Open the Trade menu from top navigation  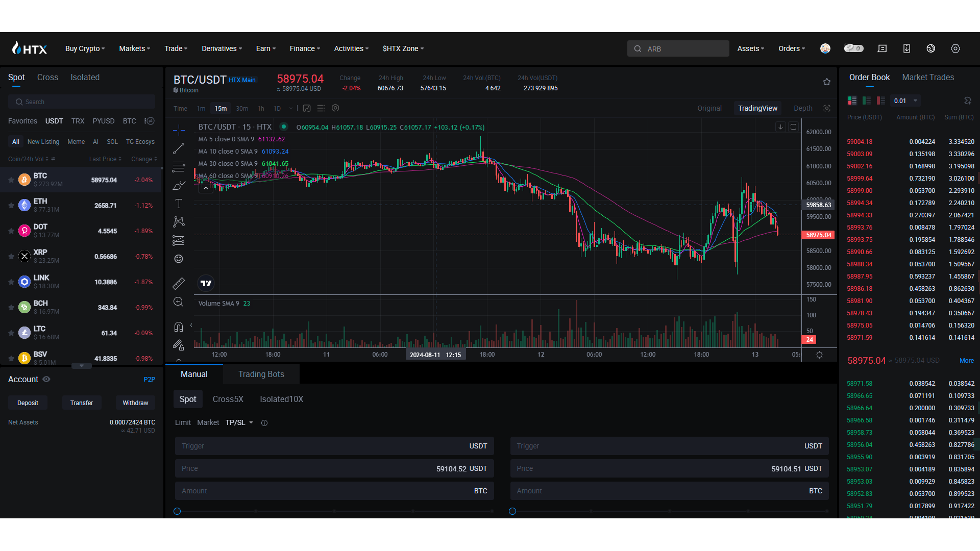176,48
